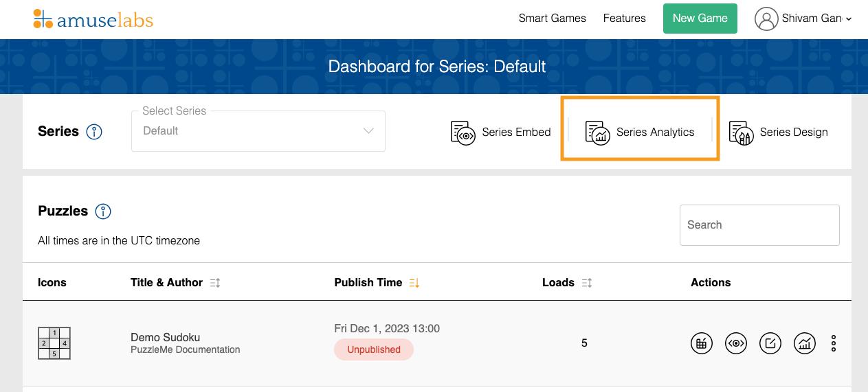This screenshot has height=392, width=868.
Task: Open Demo Sudoku puzzle analytics chart icon
Action: 805,343
